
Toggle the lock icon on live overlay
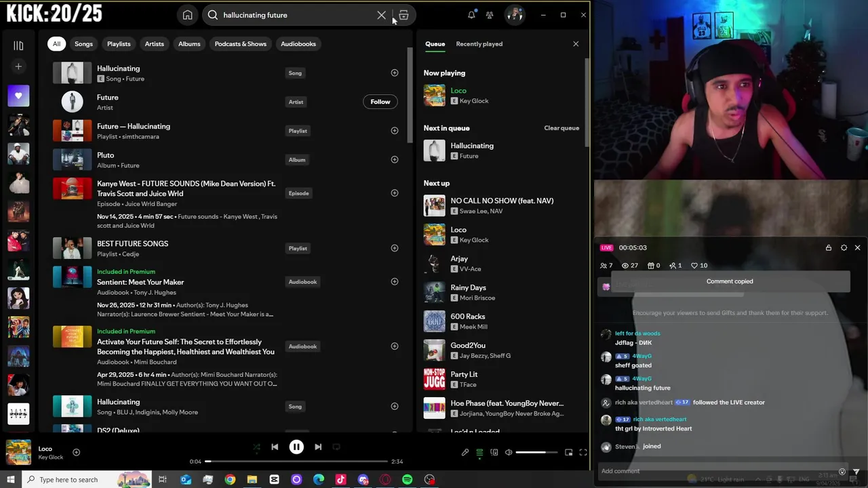click(829, 247)
